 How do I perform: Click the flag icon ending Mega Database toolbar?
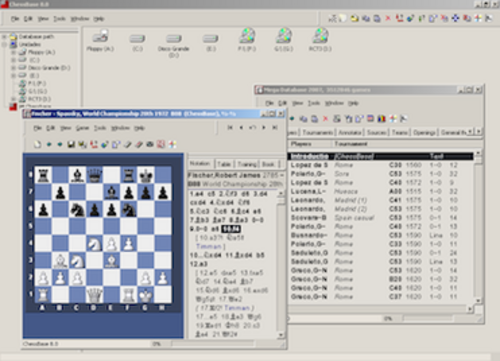click(x=404, y=118)
